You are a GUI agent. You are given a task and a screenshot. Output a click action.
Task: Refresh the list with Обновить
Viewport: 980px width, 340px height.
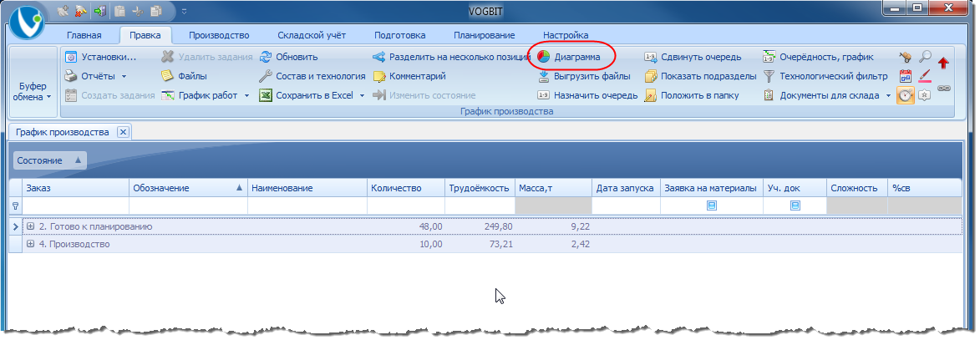(x=289, y=57)
